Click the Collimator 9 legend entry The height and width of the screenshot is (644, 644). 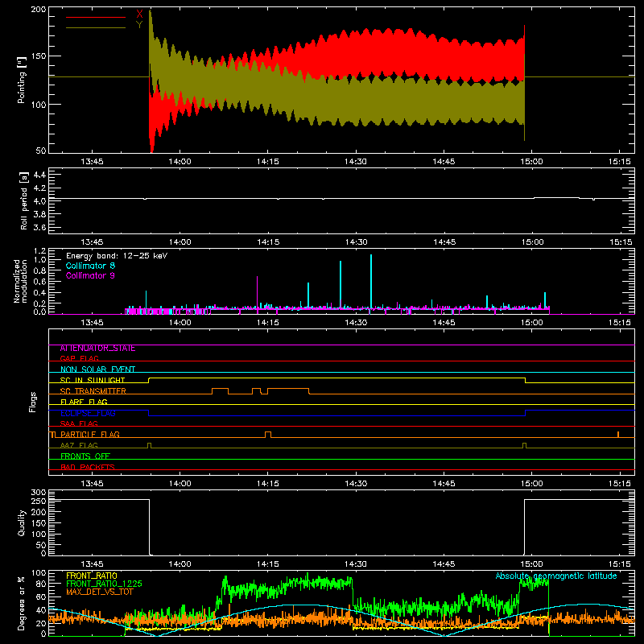coord(90,275)
